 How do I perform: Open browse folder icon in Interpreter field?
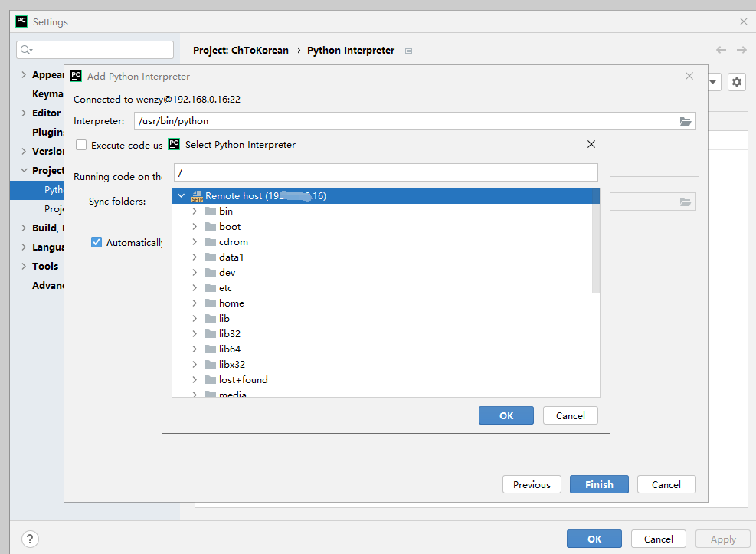pos(685,121)
